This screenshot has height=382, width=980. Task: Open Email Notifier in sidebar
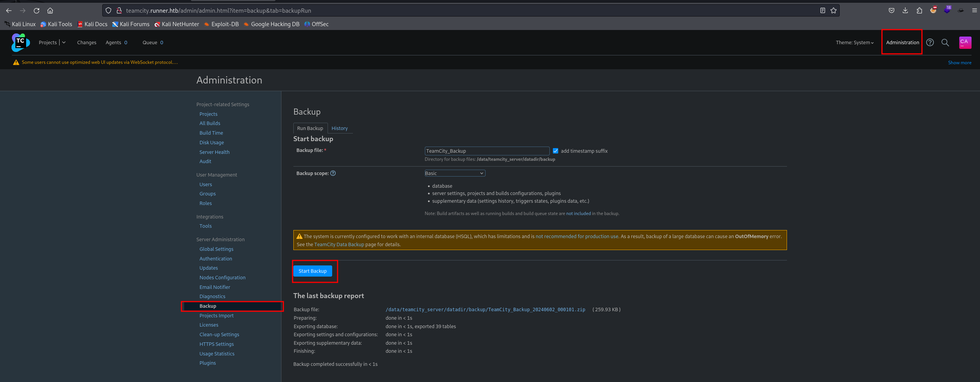point(215,287)
